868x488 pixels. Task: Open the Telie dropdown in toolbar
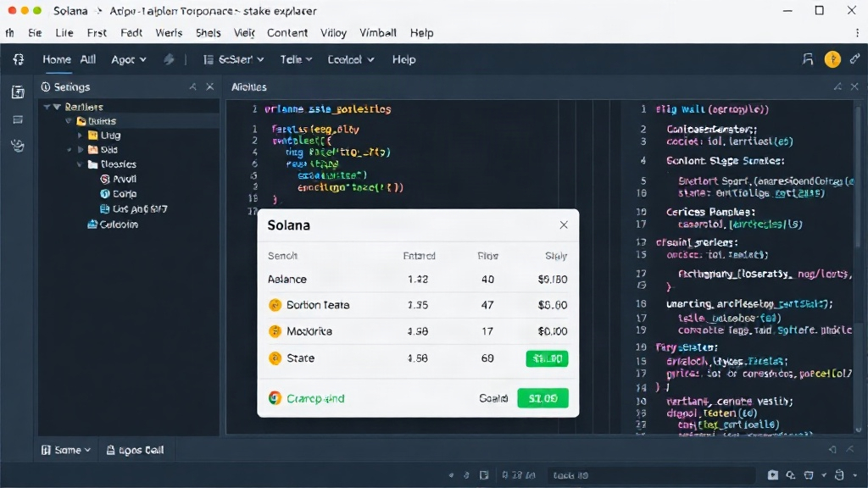pyautogui.click(x=296, y=59)
